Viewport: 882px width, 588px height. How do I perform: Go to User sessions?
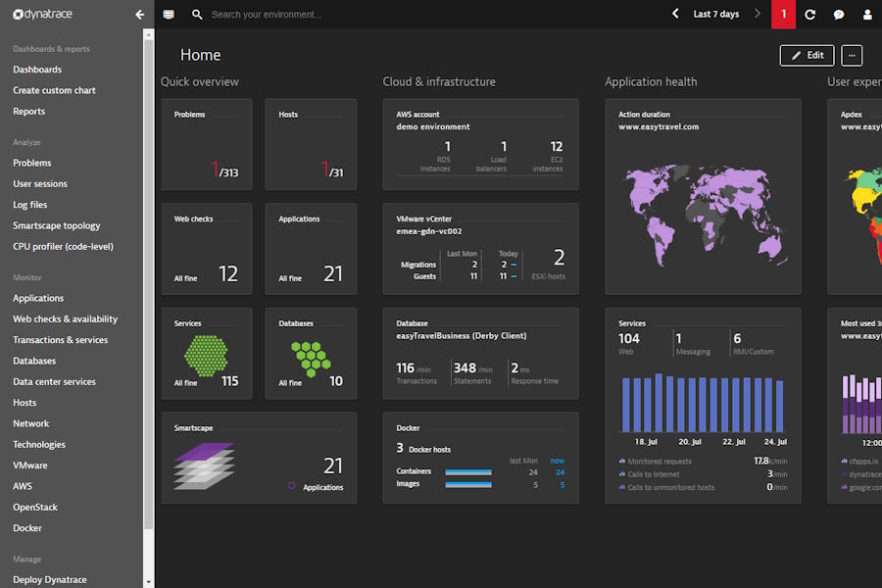(x=40, y=183)
